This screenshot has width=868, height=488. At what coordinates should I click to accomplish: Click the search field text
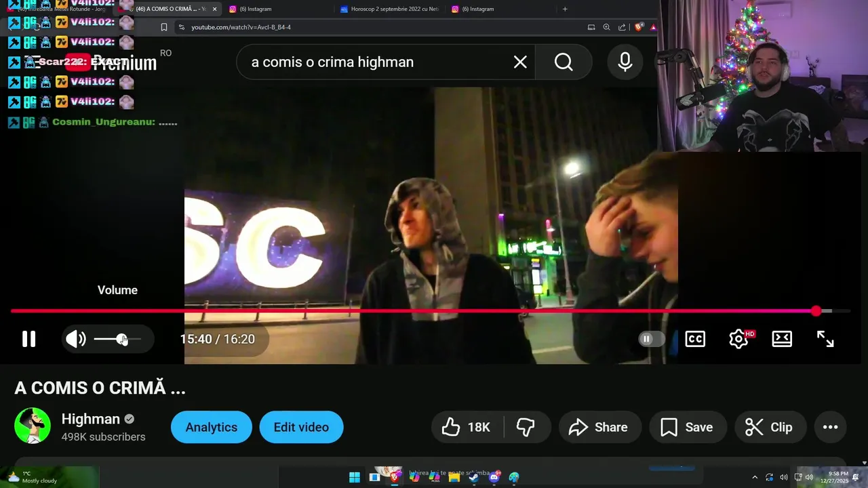pyautogui.click(x=332, y=62)
